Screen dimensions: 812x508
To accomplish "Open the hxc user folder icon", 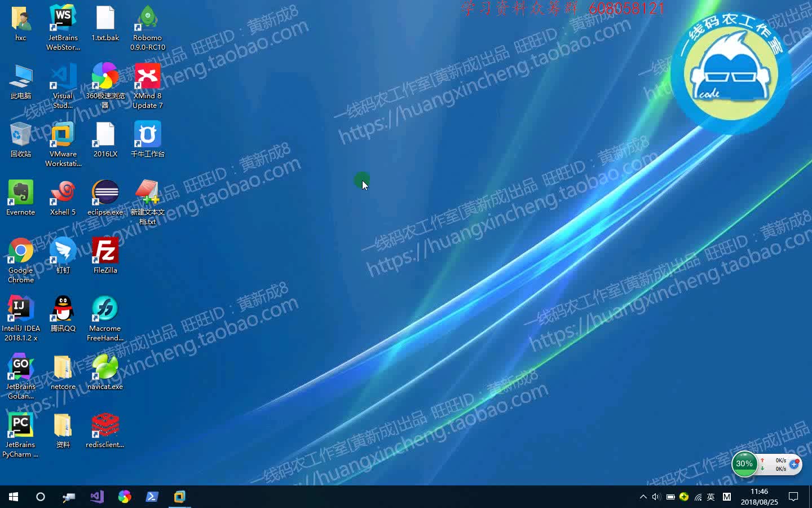I will (x=21, y=24).
